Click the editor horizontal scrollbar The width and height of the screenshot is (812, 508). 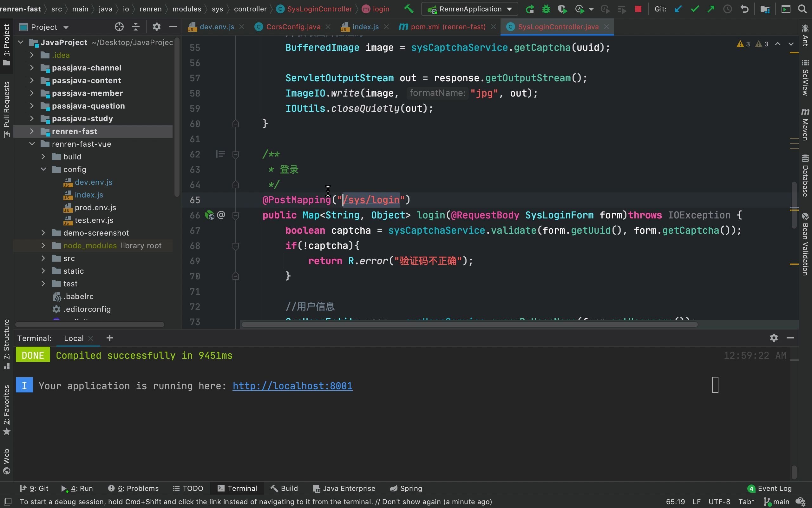pos(469,324)
